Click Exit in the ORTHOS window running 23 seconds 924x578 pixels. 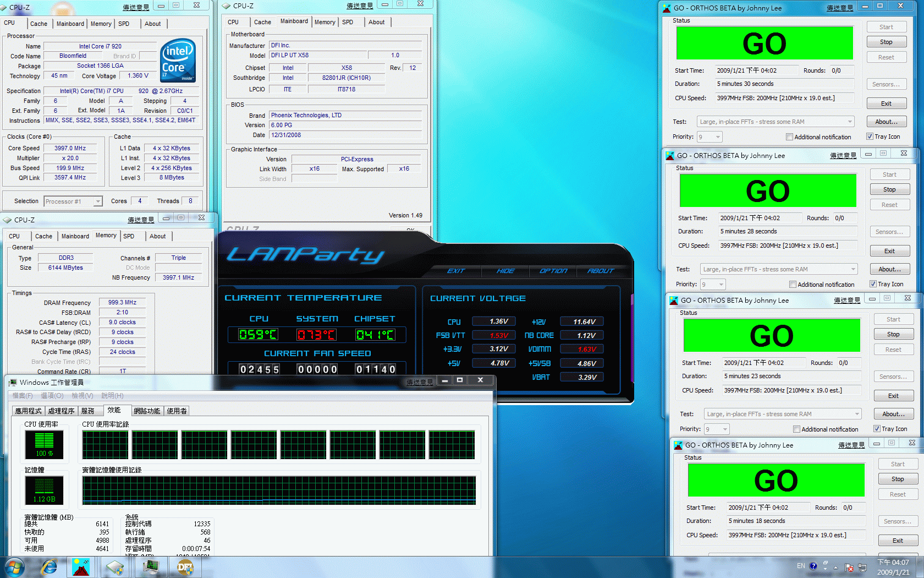[x=893, y=396]
